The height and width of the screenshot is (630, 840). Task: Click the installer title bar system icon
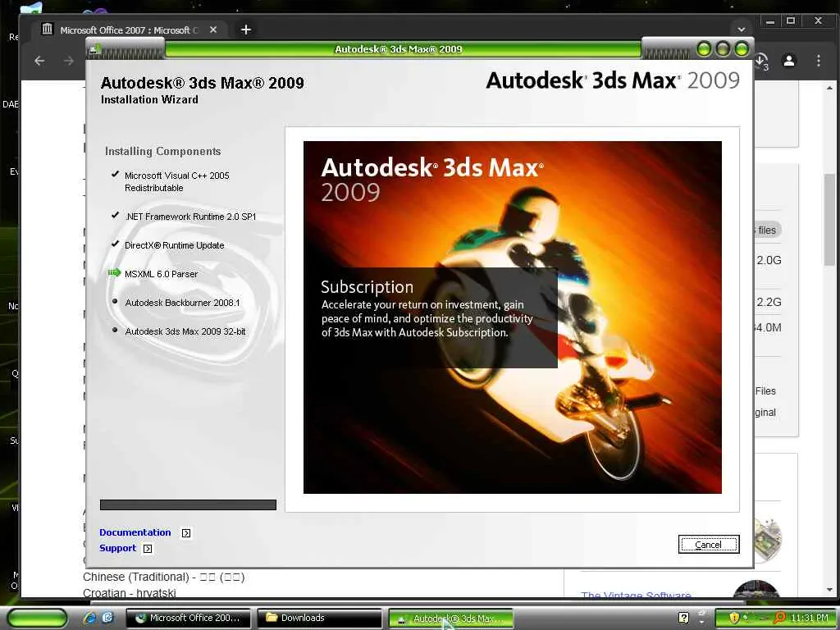pos(95,50)
